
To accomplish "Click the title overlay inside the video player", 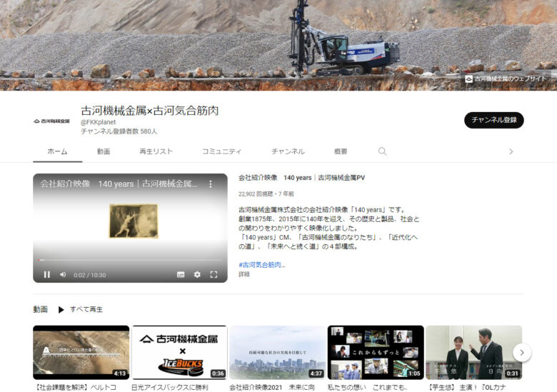I will tap(119, 184).
